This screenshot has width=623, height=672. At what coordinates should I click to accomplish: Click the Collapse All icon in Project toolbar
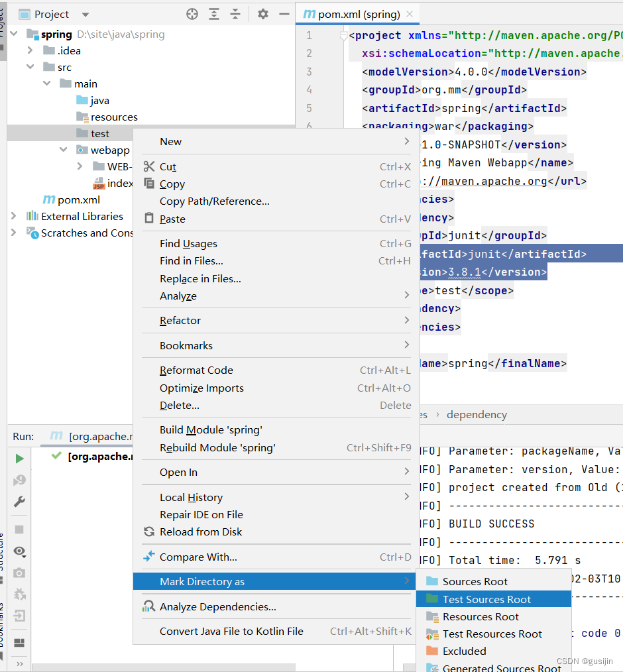pos(235,14)
